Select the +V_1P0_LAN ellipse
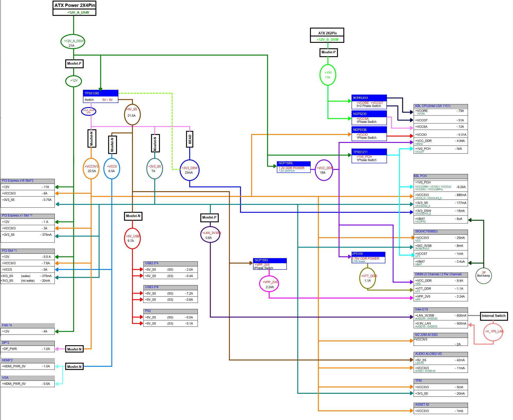This screenshot has width=513, height=420. (493, 332)
